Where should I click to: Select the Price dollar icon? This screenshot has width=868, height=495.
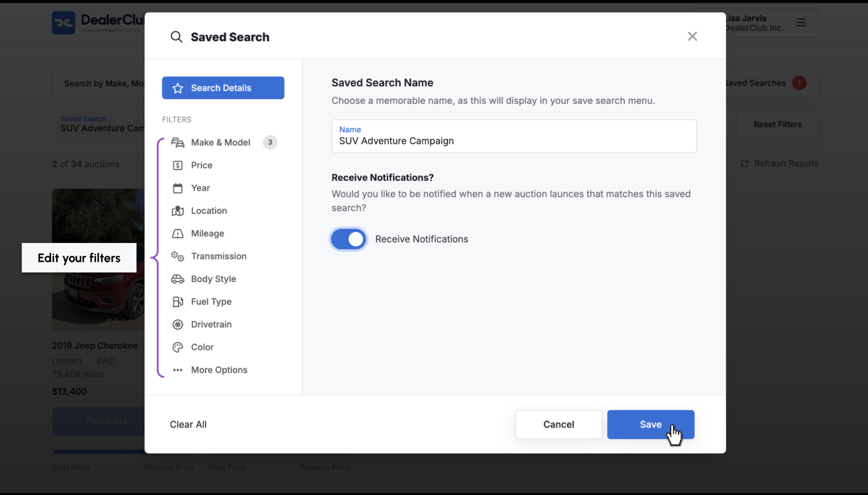coord(177,165)
